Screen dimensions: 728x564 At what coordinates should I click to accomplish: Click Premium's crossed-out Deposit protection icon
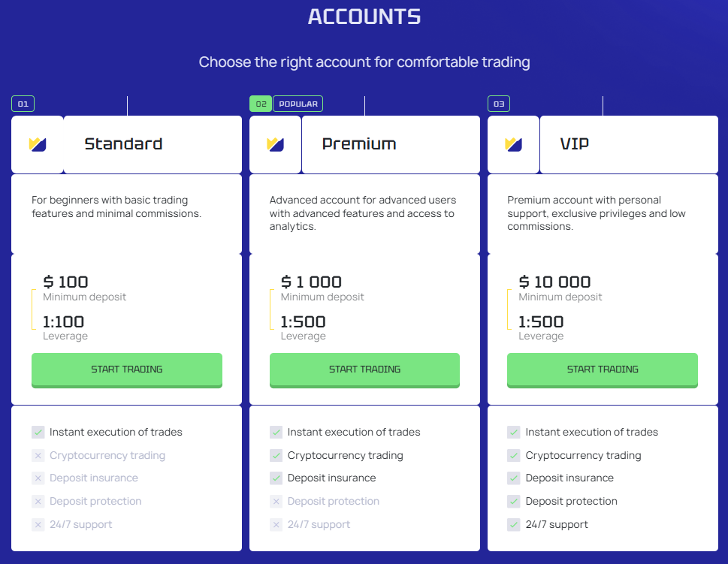click(x=276, y=502)
